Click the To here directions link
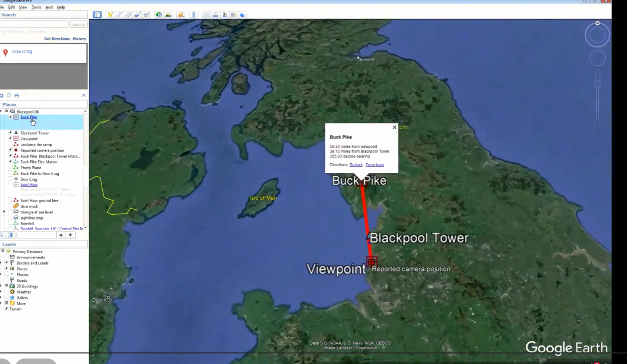This screenshot has width=627, height=364. pyautogui.click(x=356, y=165)
